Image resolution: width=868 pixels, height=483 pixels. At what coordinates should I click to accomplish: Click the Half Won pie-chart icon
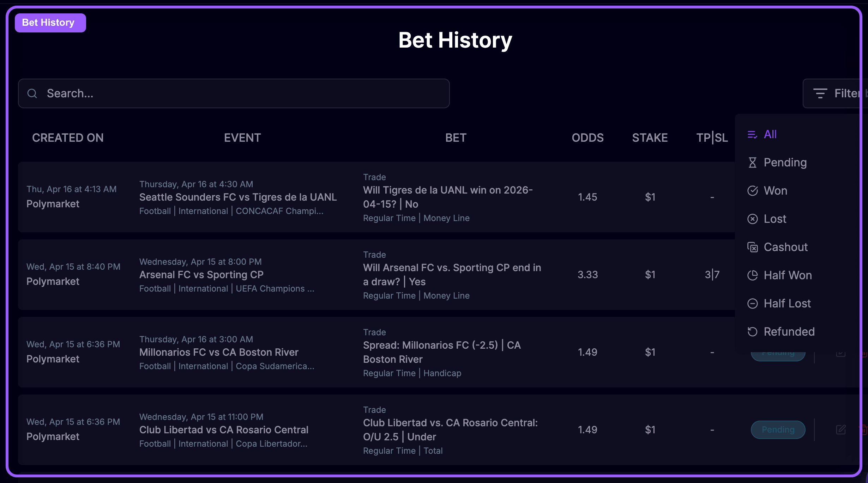tap(753, 275)
